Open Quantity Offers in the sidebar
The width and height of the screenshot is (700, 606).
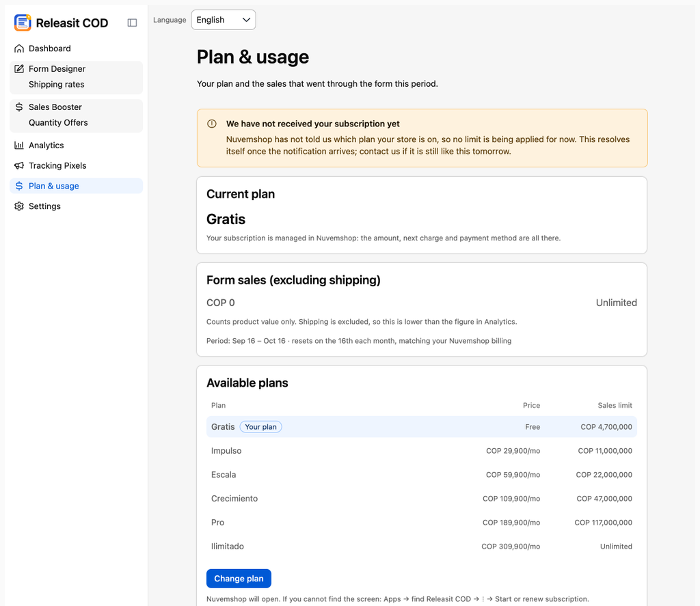tap(76, 123)
